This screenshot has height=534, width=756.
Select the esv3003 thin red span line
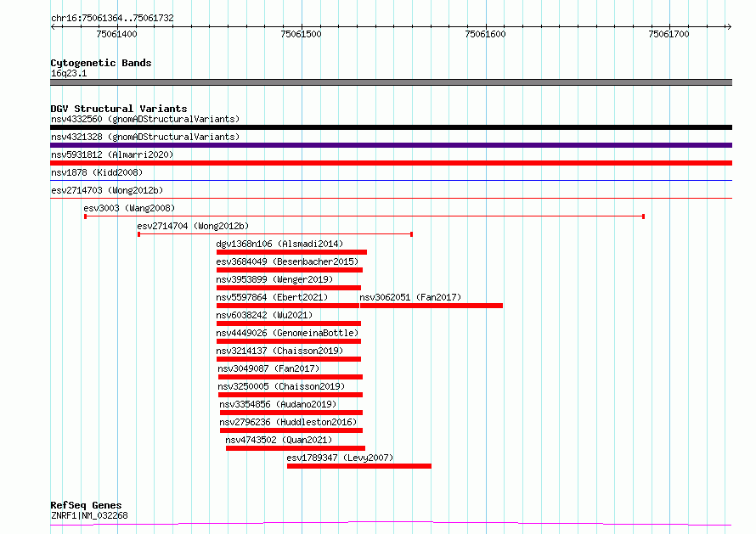[x=364, y=216]
